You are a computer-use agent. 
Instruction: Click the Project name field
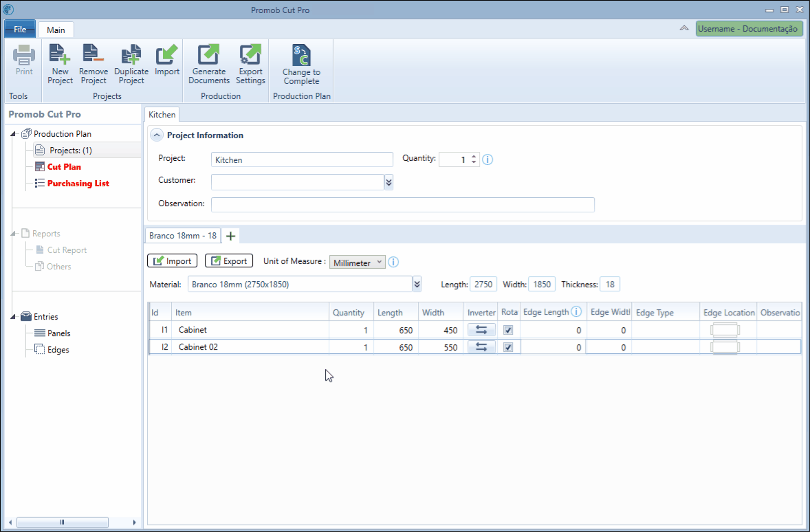(x=302, y=159)
